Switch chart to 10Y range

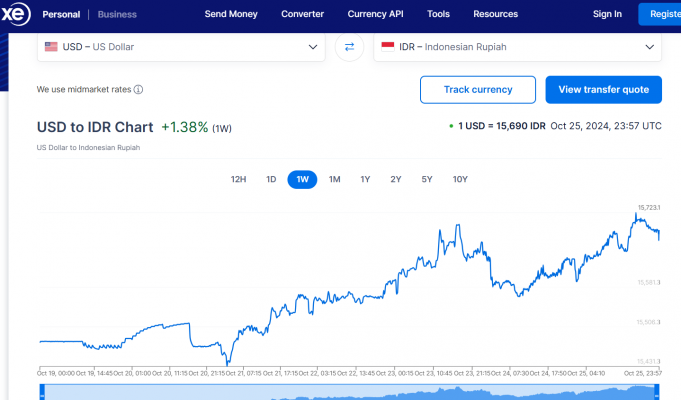point(460,179)
